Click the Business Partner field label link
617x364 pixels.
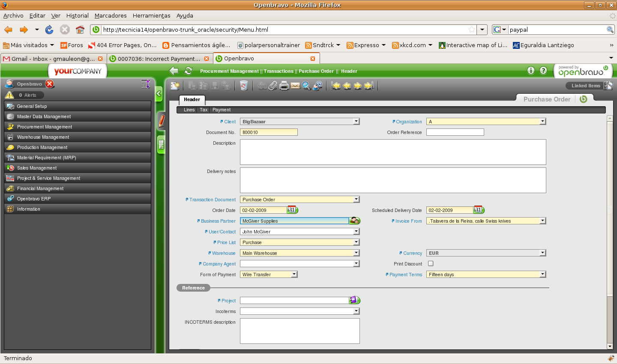click(218, 221)
